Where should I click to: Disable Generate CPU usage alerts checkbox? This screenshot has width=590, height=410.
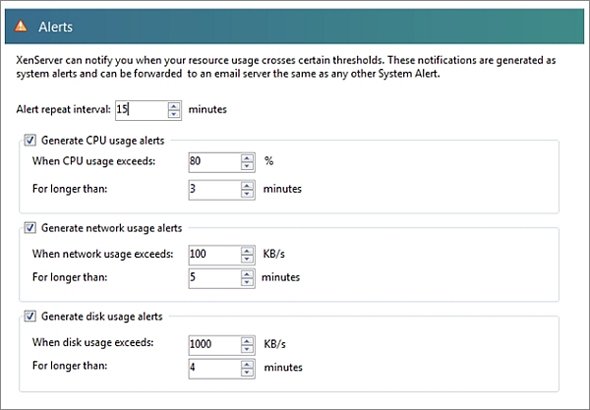pos(30,140)
